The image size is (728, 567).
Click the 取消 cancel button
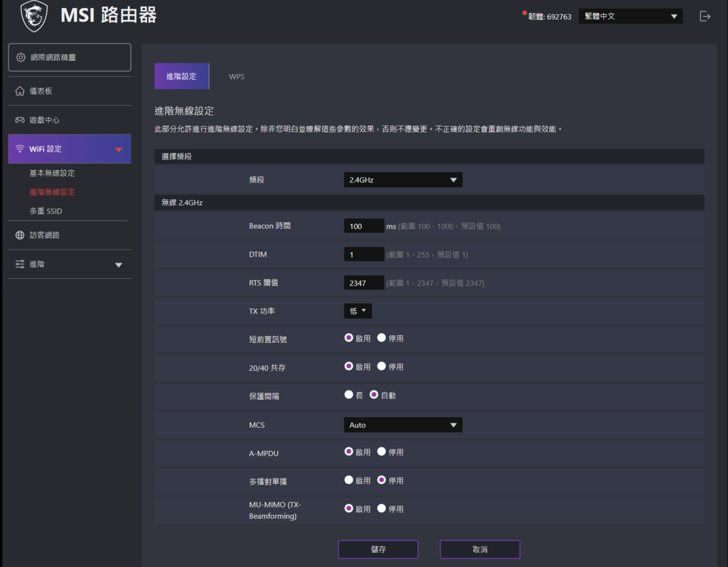pyautogui.click(x=480, y=549)
